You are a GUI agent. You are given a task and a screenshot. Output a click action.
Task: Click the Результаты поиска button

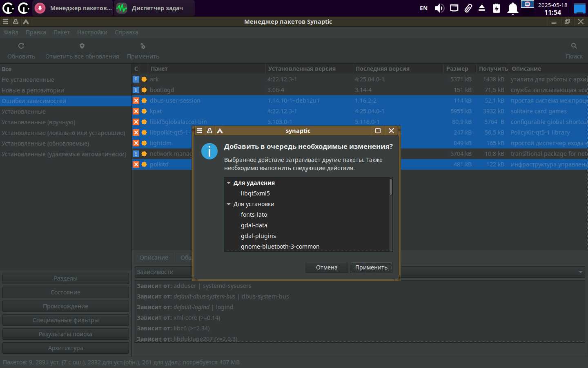(x=66, y=334)
